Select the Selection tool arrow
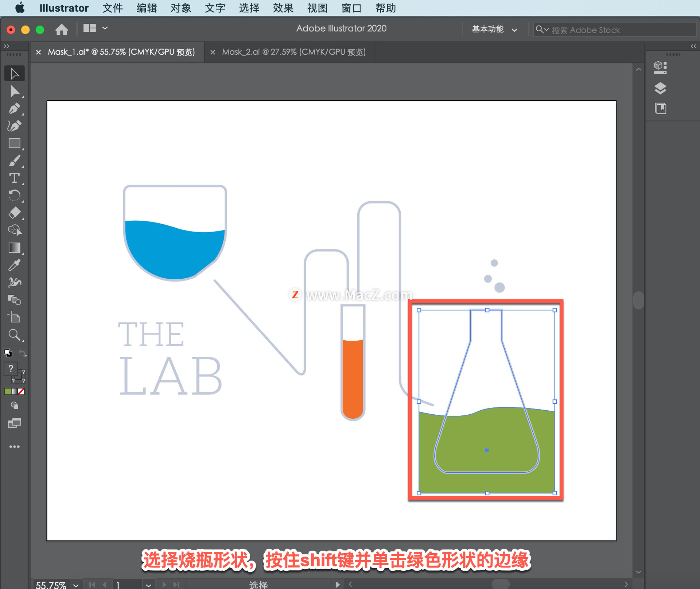Image resolution: width=700 pixels, height=589 pixels. [x=15, y=74]
